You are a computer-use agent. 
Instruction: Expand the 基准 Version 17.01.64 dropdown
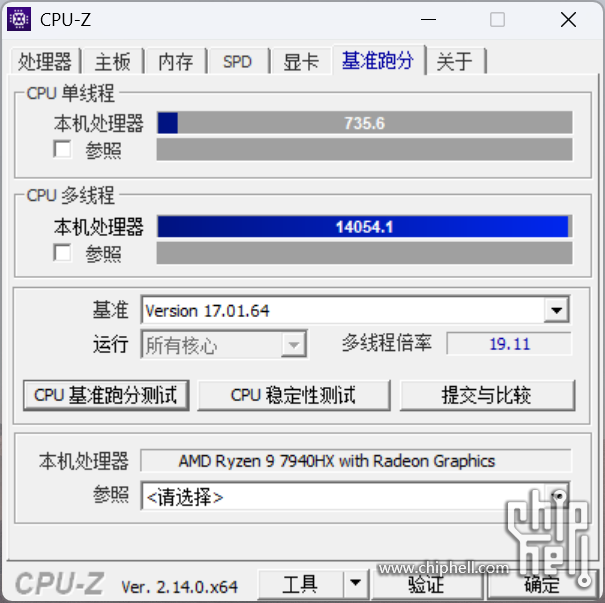pyautogui.click(x=556, y=310)
